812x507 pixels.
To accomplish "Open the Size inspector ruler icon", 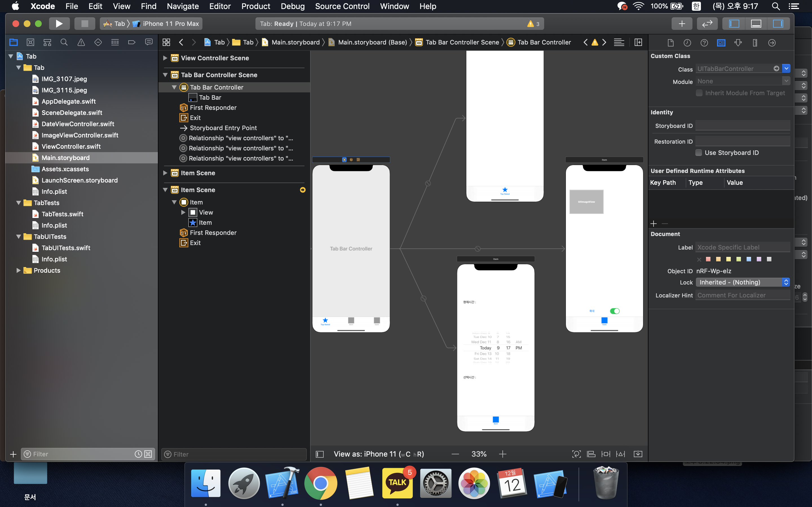I will click(x=755, y=43).
